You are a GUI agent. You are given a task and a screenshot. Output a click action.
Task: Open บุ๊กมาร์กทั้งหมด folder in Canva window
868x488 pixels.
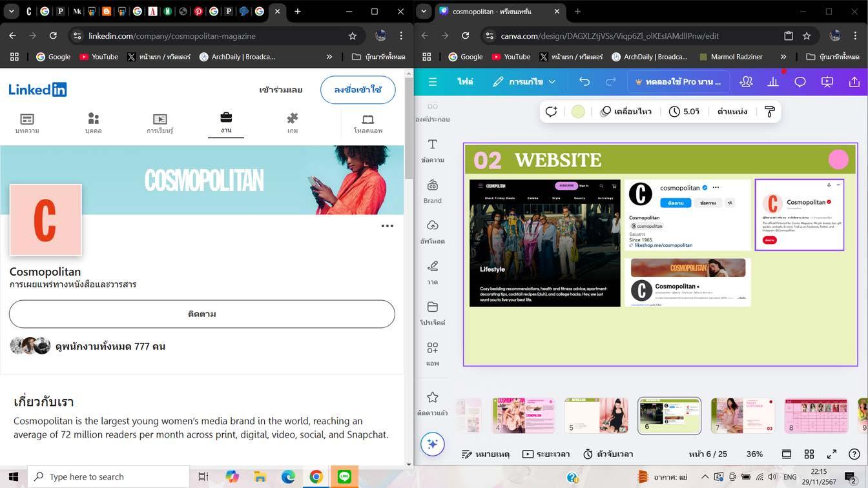(x=833, y=57)
